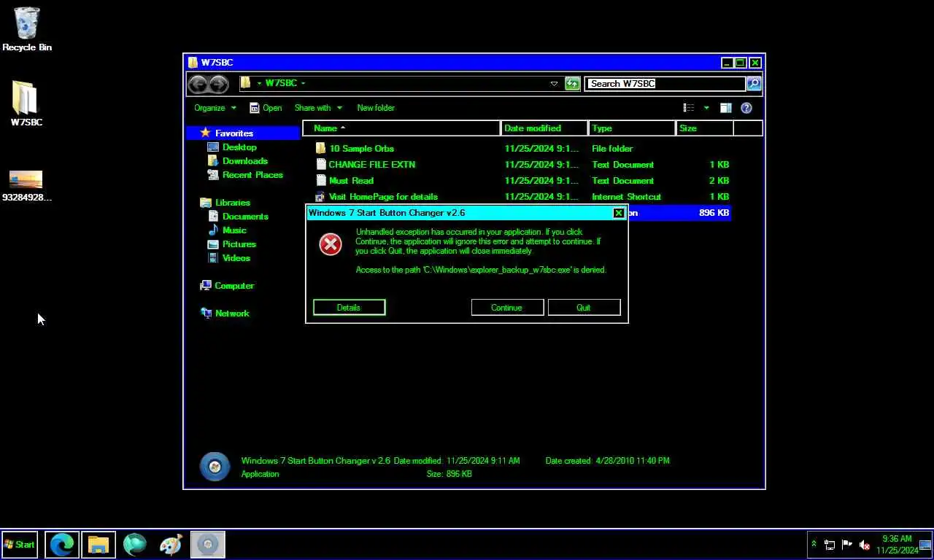The width and height of the screenshot is (934, 560).
Task: Open the Organize dropdown menu
Action: [215, 108]
